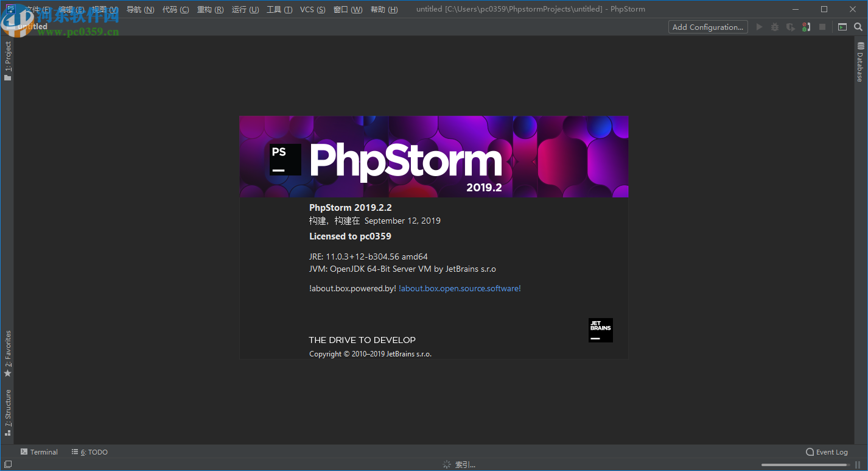Open Search Everywhere magnifier icon

pos(858,27)
